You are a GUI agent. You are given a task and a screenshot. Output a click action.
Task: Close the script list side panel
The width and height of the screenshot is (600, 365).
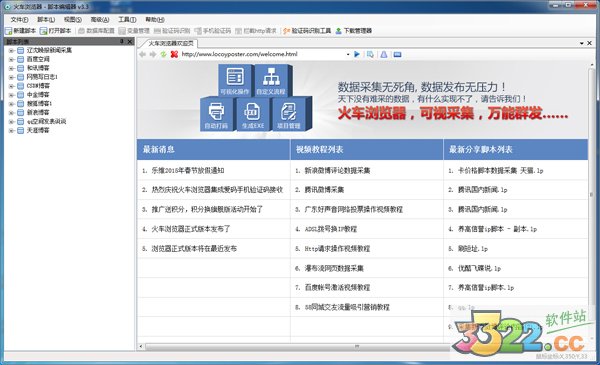(x=130, y=41)
